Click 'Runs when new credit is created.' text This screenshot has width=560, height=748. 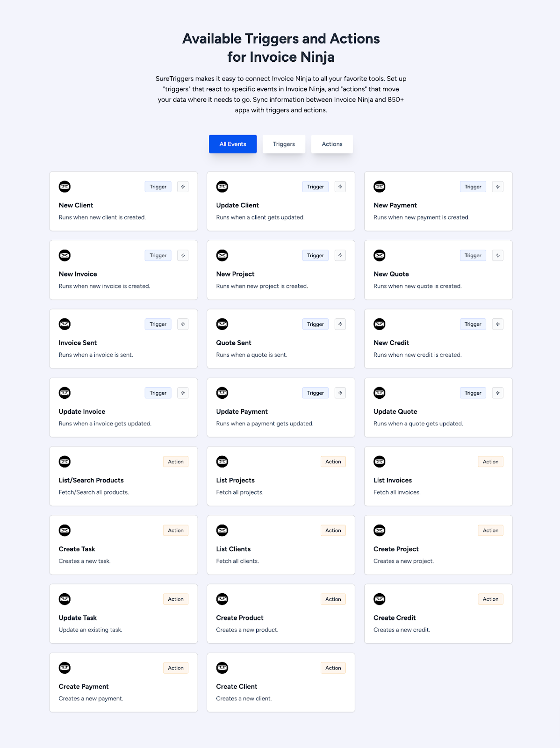417,355
